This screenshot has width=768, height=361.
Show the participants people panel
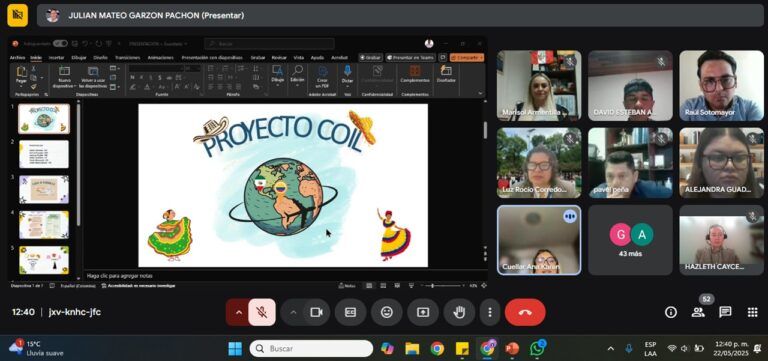tap(698, 313)
